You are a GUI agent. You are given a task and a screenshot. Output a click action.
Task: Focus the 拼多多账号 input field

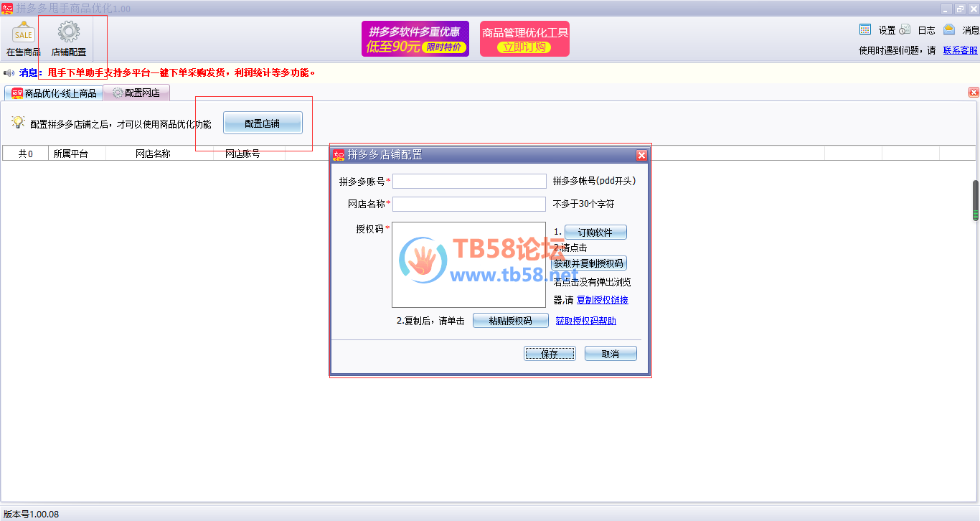pos(469,181)
